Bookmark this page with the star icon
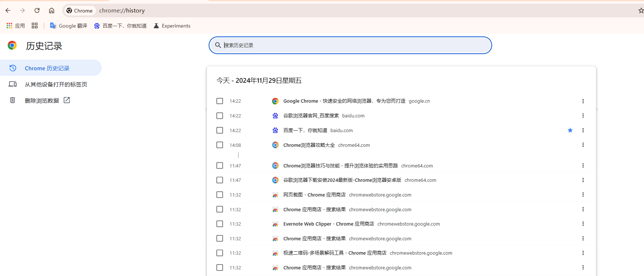The image size is (644, 276). (x=641, y=10)
